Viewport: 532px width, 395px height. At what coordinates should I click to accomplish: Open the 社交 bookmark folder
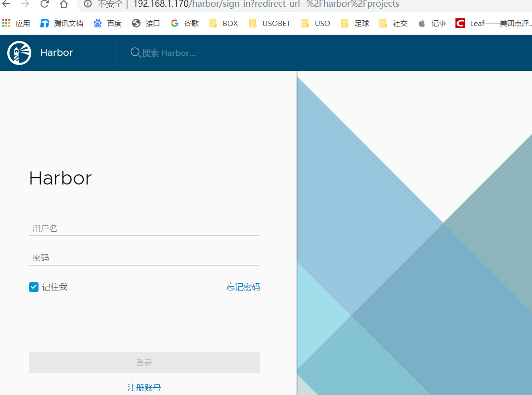[393, 23]
